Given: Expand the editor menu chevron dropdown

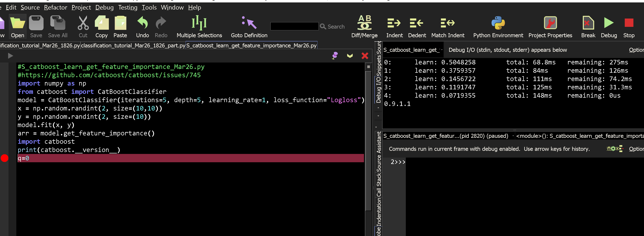Looking at the screenshot, I should click(350, 56).
